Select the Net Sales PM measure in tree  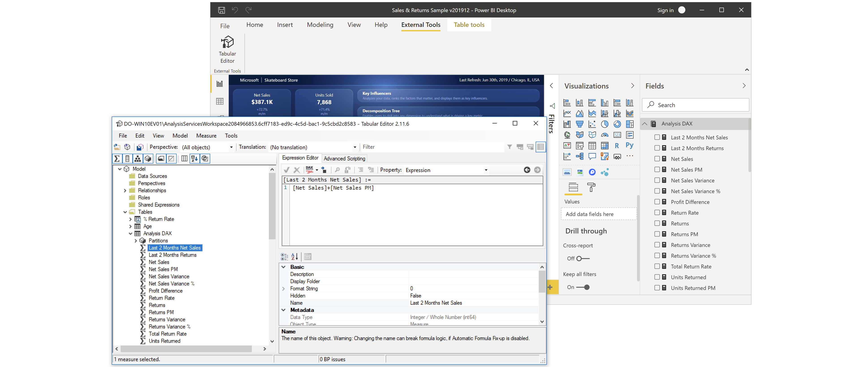click(163, 269)
